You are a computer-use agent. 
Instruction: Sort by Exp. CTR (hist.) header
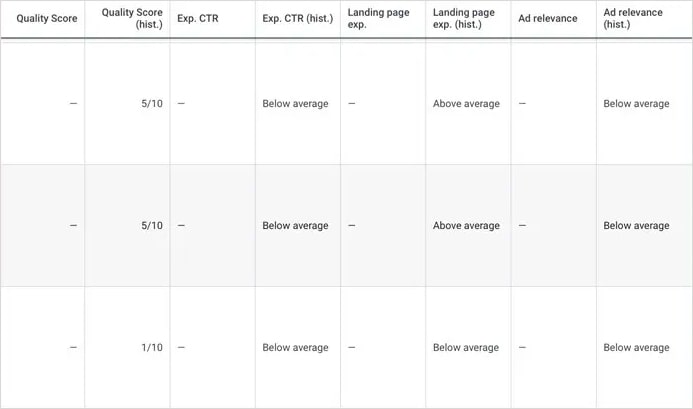[x=297, y=18]
